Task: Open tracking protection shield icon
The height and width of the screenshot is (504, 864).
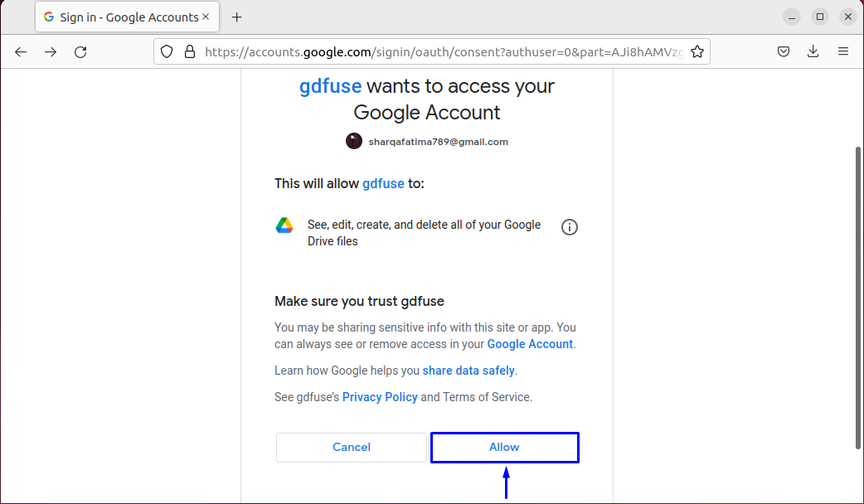Action: (167, 51)
